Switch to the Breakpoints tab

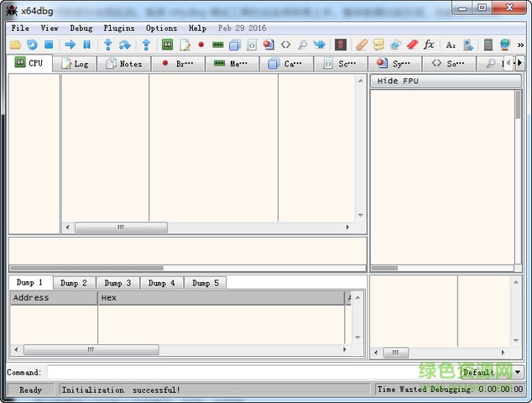179,64
